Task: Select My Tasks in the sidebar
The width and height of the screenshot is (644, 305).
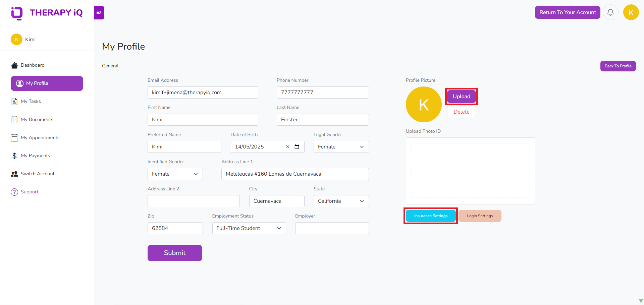Action: [31, 101]
